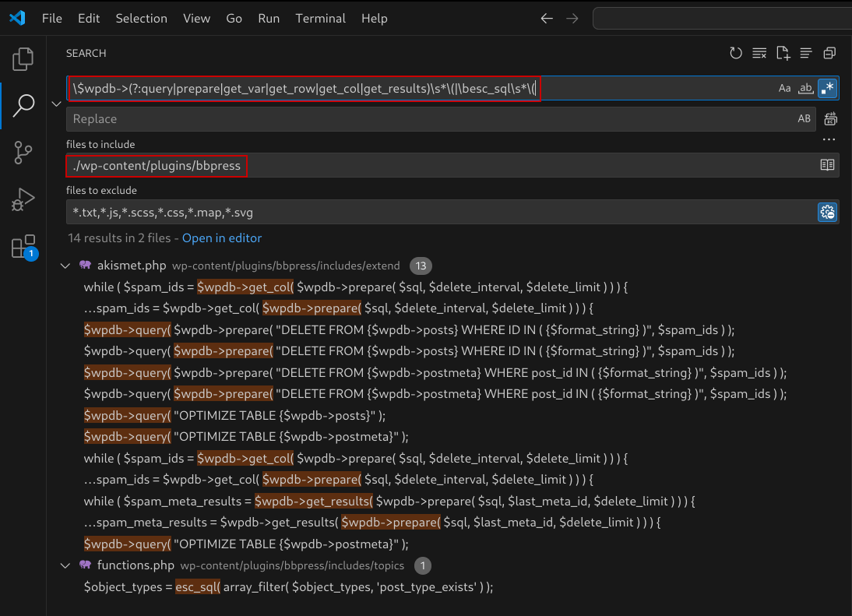Image resolution: width=852 pixels, height=616 pixels.
Task: Toggle Replace field visibility chevron
Action: [55, 104]
